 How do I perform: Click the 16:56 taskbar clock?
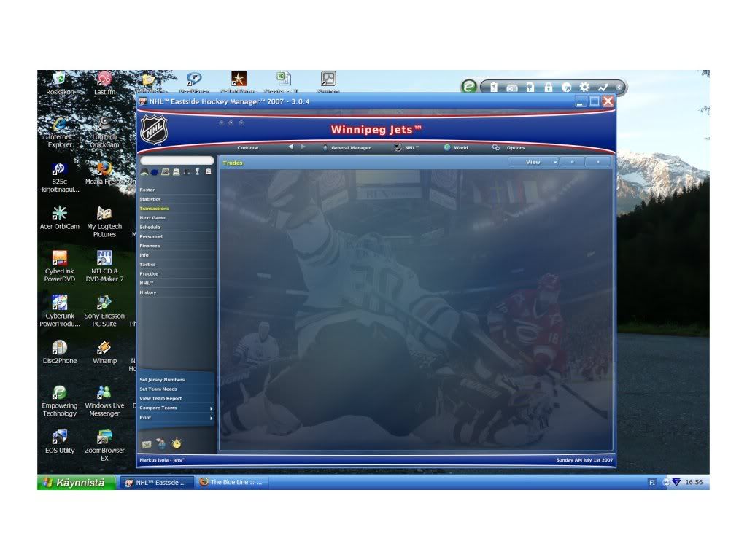694,483
